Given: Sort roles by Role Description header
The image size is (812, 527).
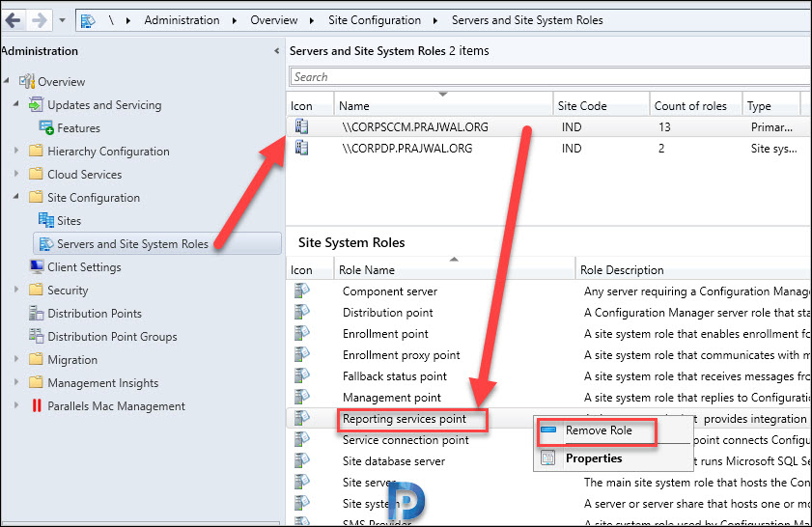Looking at the screenshot, I should [x=693, y=269].
